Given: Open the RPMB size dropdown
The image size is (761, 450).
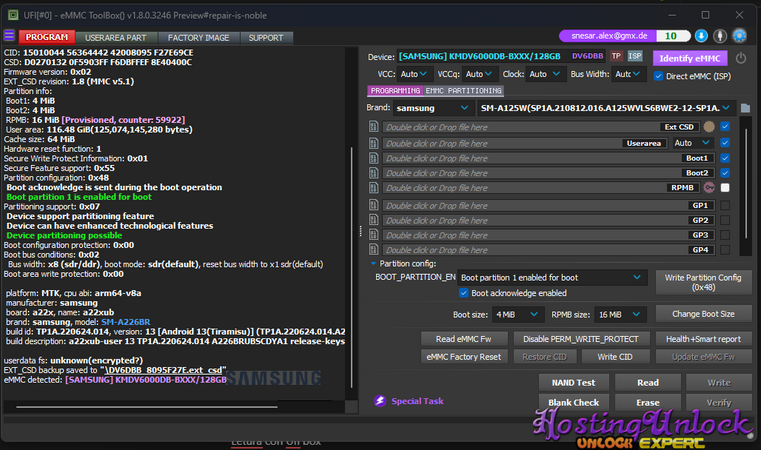Looking at the screenshot, I should [x=620, y=314].
